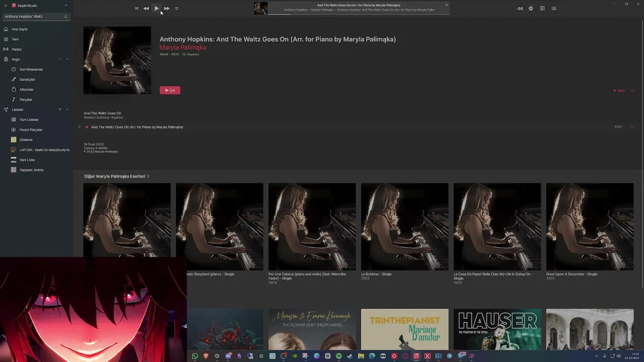Open Trinthepianist Mariage D'amour album
The image size is (644, 362).
pyautogui.click(x=405, y=329)
